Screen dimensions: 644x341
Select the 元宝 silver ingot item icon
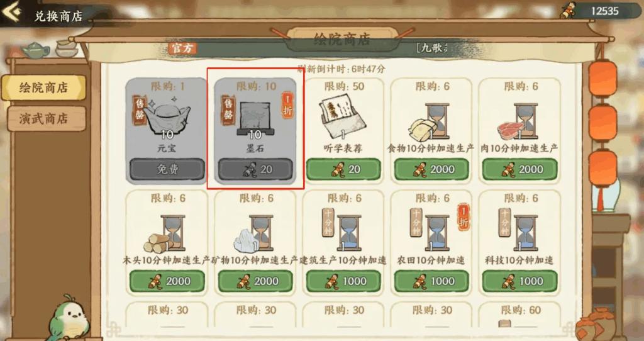pyautogui.click(x=167, y=118)
